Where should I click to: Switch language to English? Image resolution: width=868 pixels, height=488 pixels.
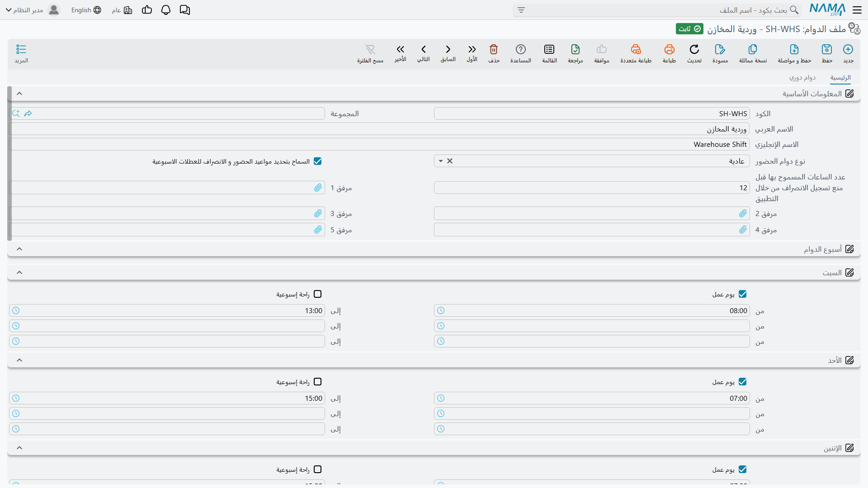pos(86,10)
